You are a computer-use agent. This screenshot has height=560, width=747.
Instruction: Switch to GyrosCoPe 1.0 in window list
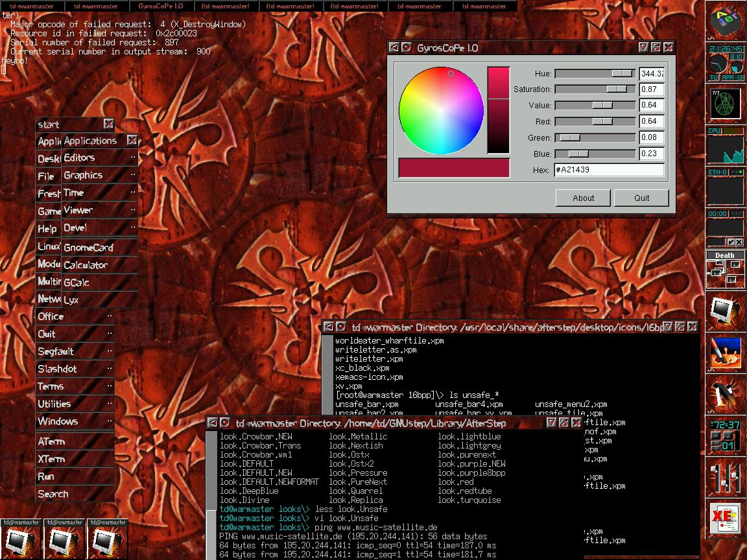[x=161, y=6]
